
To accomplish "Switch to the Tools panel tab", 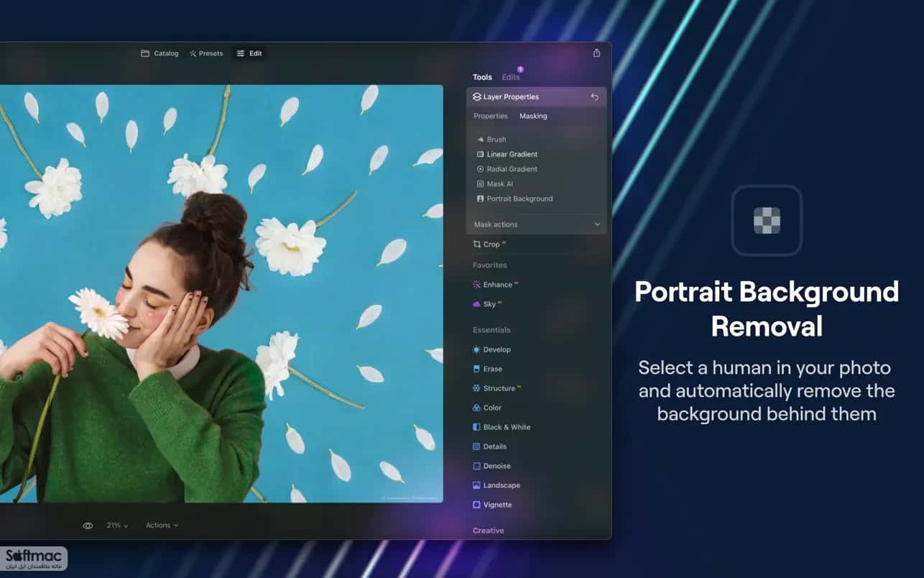I will point(482,77).
